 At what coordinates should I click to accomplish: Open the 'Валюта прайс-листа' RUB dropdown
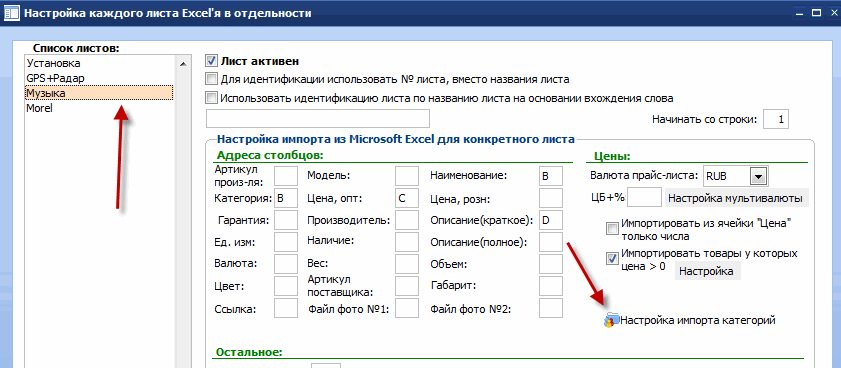click(x=758, y=176)
